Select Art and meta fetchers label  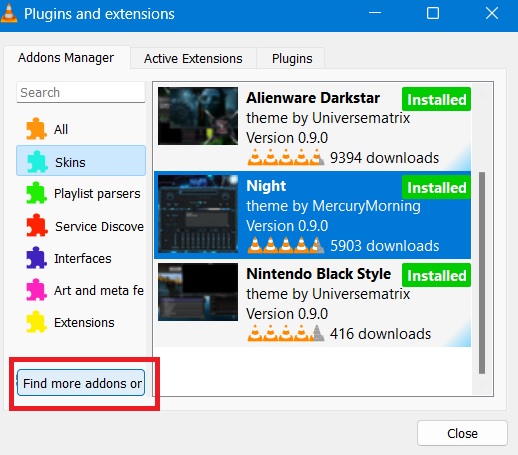(99, 291)
